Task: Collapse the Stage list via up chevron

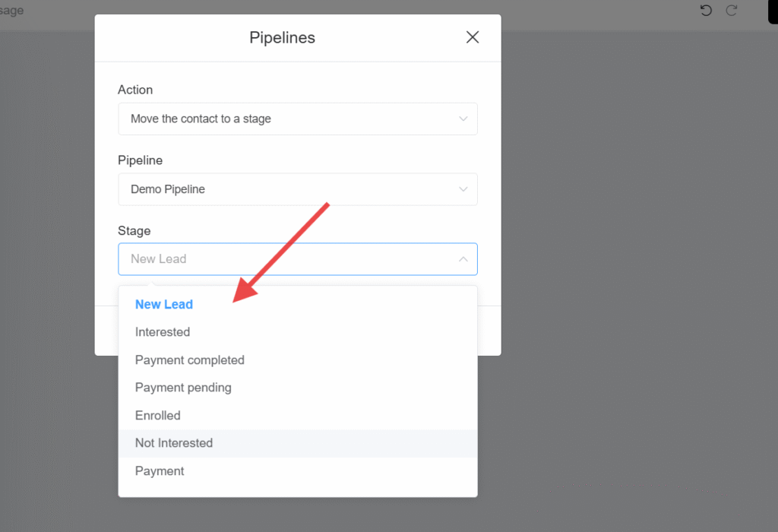Action: (463, 259)
